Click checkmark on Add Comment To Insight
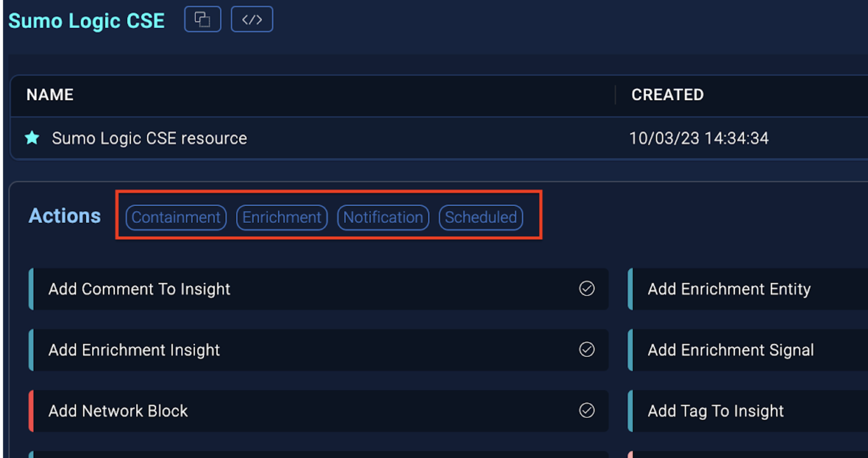The height and width of the screenshot is (458, 868). (587, 289)
